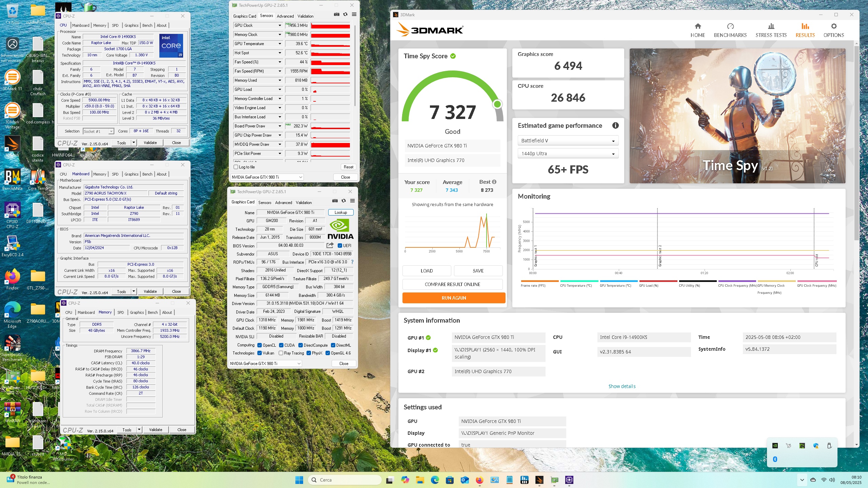Refresh the GPU-Z Graphics Card window
868x488 pixels.
343,201
